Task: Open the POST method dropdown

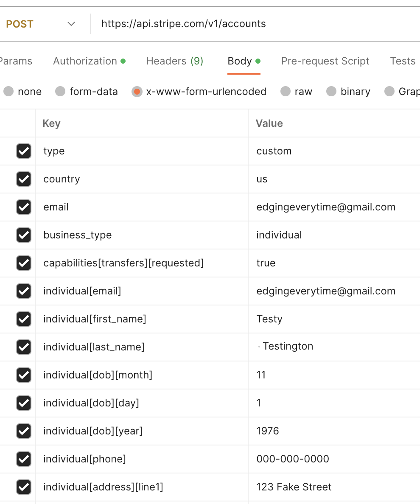Action: point(40,24)
